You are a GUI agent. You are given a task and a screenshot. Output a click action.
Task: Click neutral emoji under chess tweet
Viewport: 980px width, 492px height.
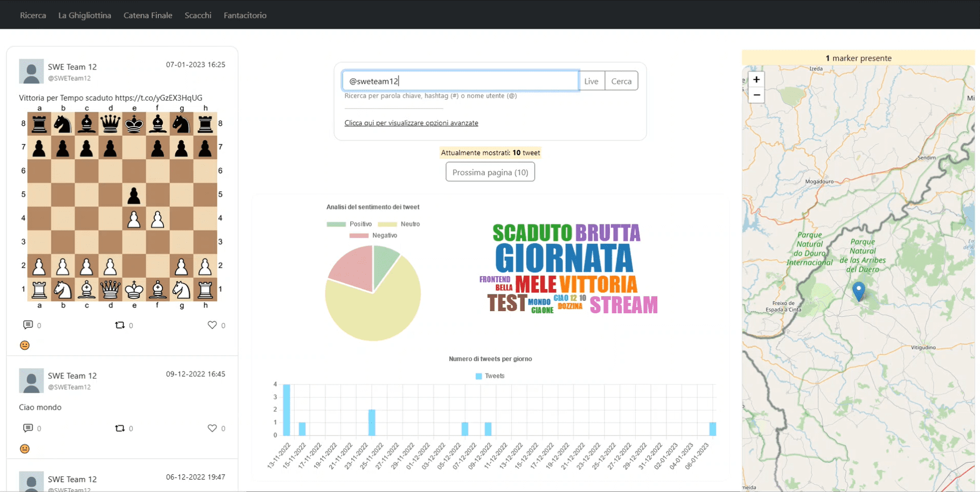point(25,346)
